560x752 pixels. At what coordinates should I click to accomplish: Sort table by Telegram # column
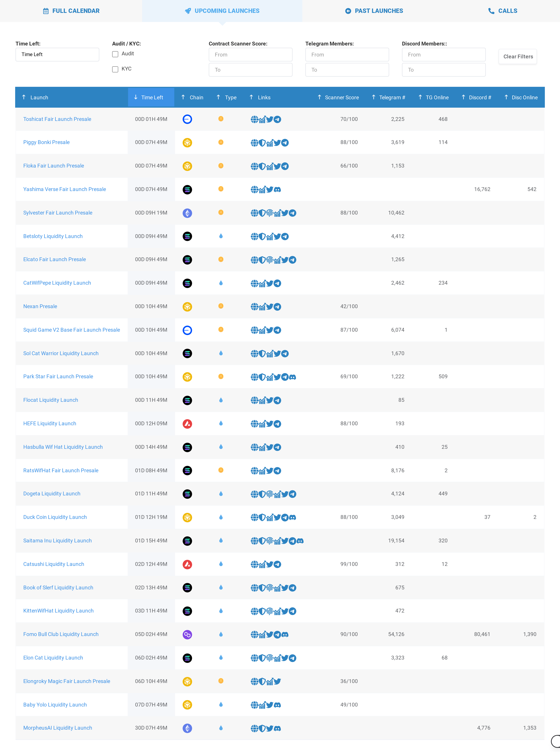pos(388,98)
